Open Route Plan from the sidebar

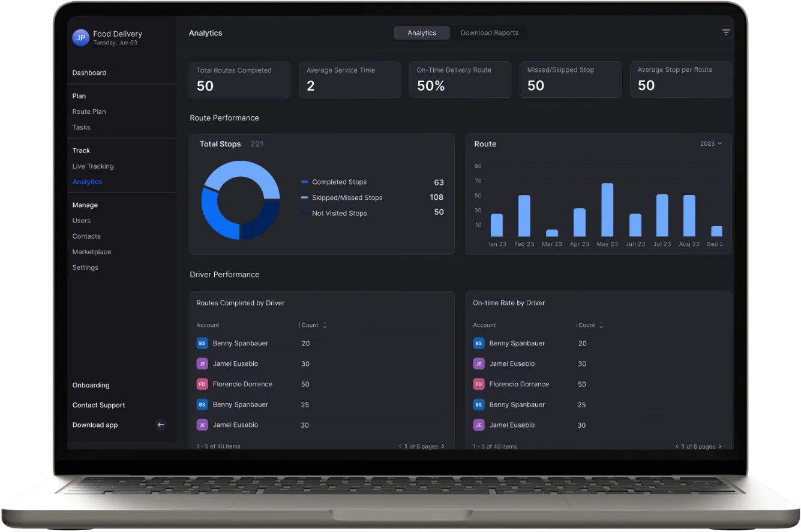pos(89,112)
